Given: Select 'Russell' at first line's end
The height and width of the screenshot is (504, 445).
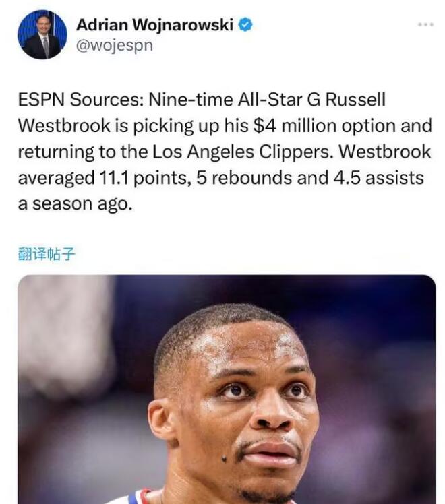Looking at the screenshot, I should coord(355,100).
